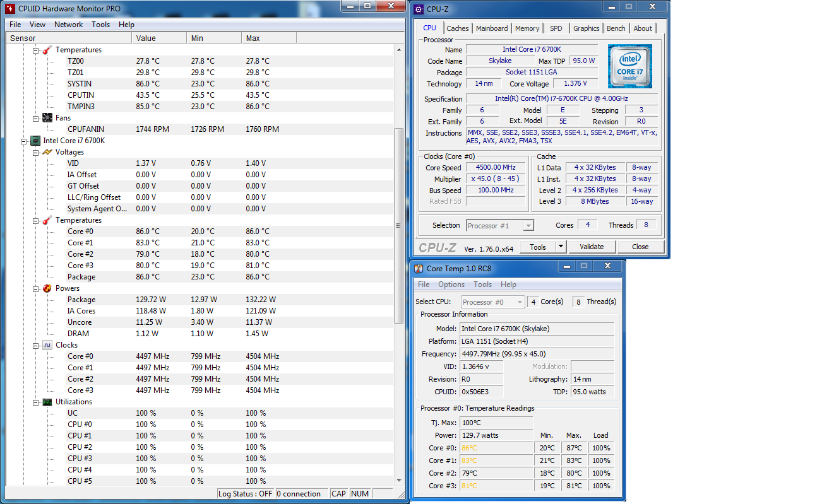Click the Sensor column header
The height and width of the screenshot is (504, 822).
[69, 38]
